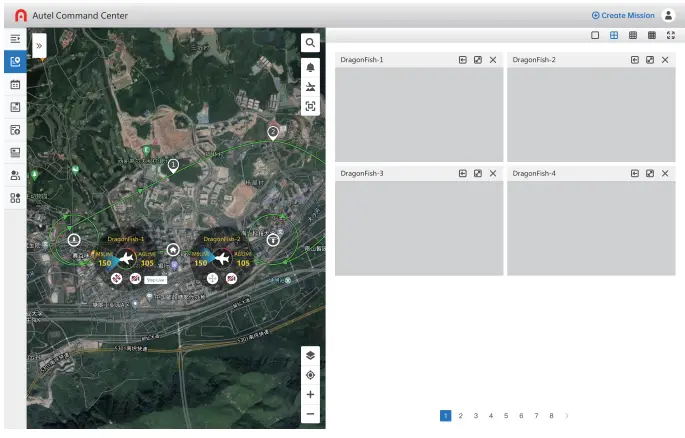This screenshot has height=438, width=685.
Task: Open the calendar schedule sidebar icon
Action: click(x=15, y=84)
